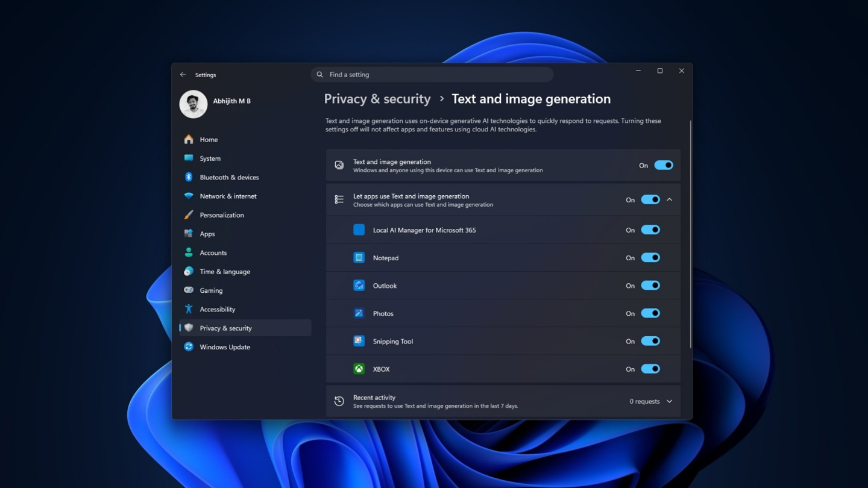
Task: Click the Time & language globe icon
Action: [189, 272]
